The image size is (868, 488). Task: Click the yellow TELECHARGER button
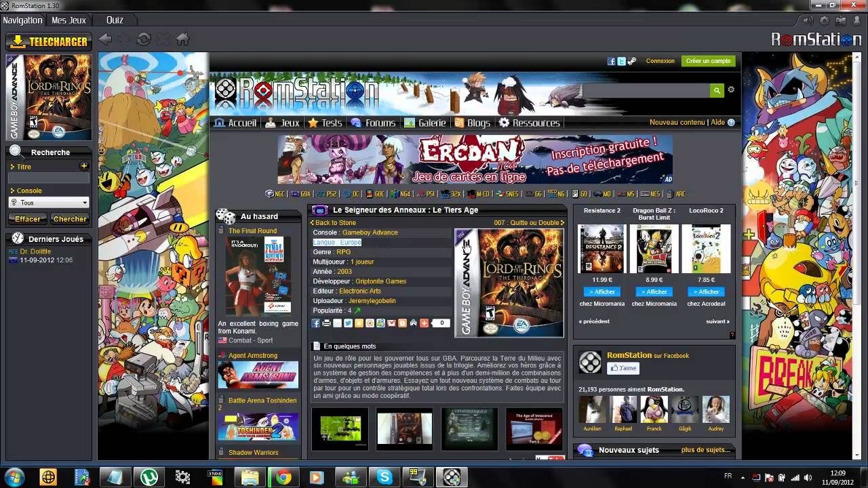49,41
